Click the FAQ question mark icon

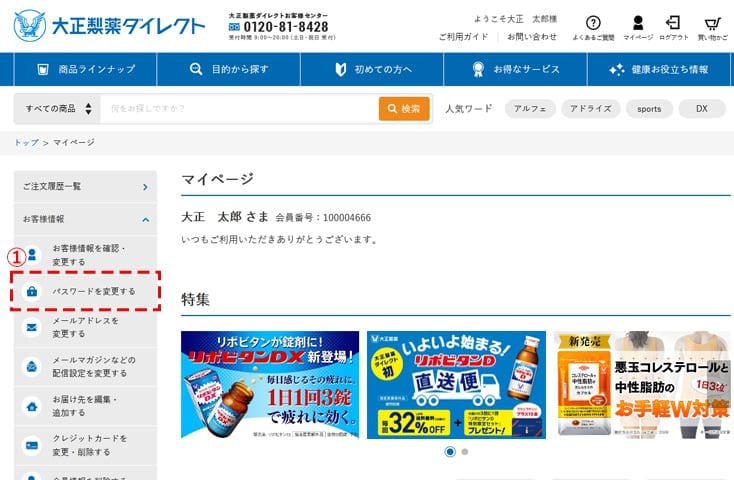pos(593,23)
